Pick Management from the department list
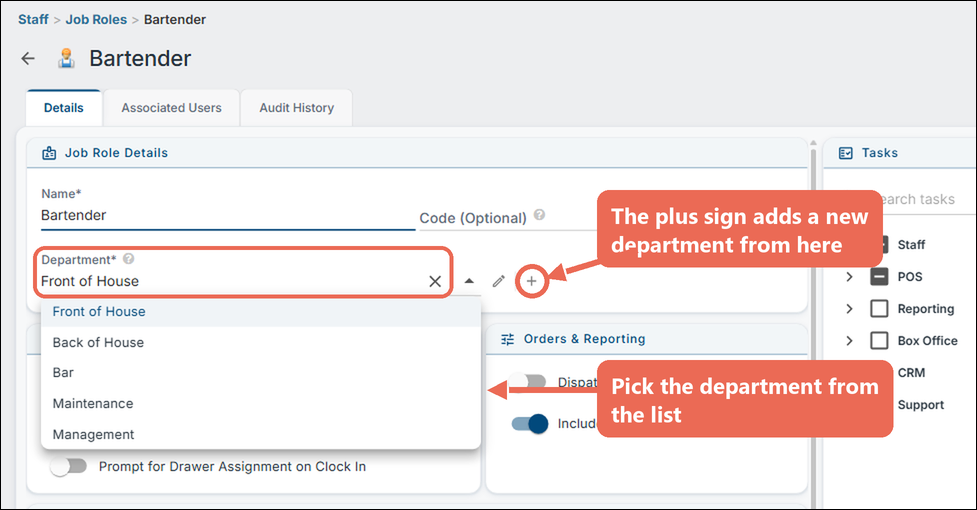This screenshot has height=510, width=977. click(260, 434)
